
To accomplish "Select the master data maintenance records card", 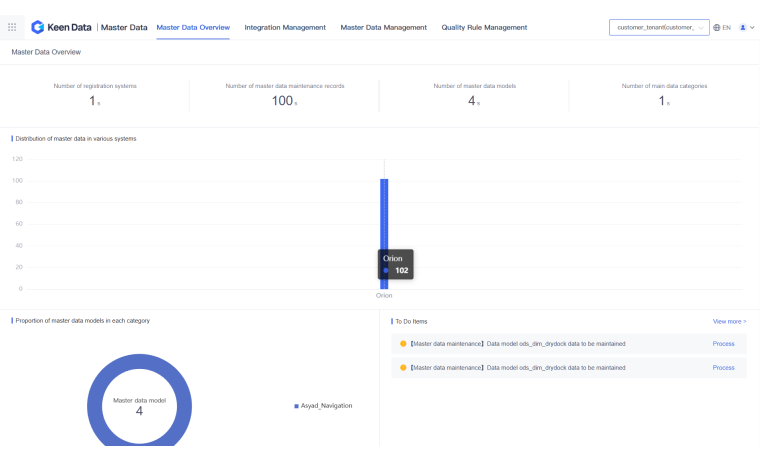I will [x=285, y=95].
